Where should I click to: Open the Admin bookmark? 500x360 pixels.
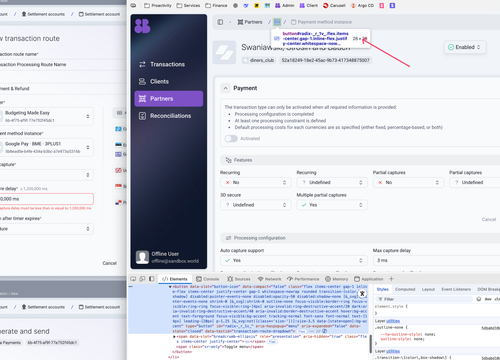tap(285, 5)
